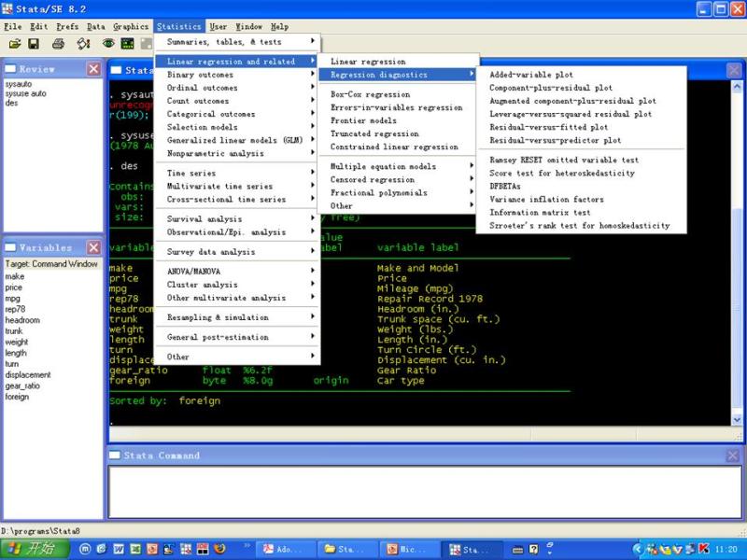The height and width of the screenshot is (560, 747).
Task: Expand the Fractional polynomials submenu
Action: [x=399, y=193]
